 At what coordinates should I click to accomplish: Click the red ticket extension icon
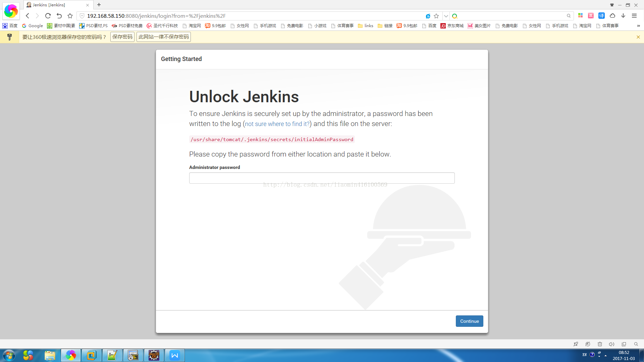coord(591,16)
